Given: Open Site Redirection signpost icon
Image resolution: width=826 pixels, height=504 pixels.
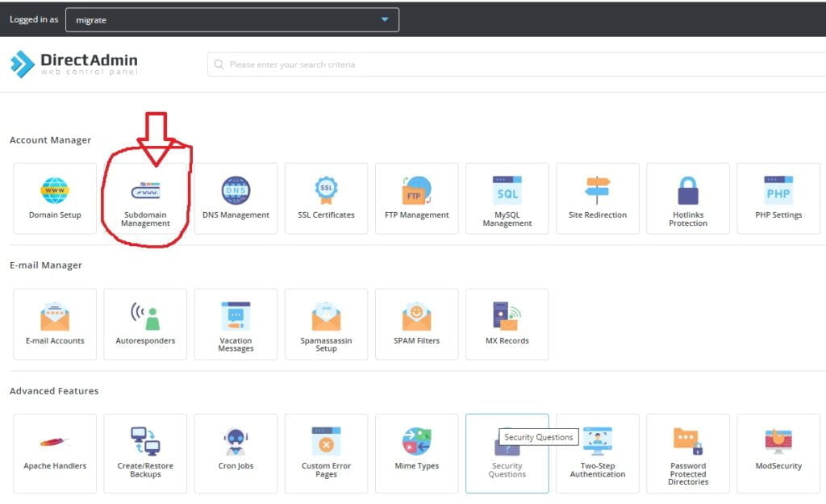Looking at the screenshot, I should click(598, 190).
